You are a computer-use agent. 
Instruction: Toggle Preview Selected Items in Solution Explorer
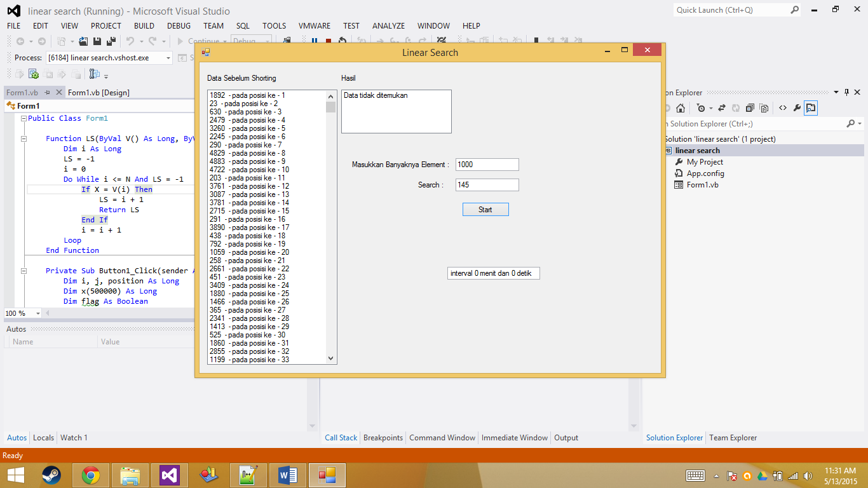810,108
